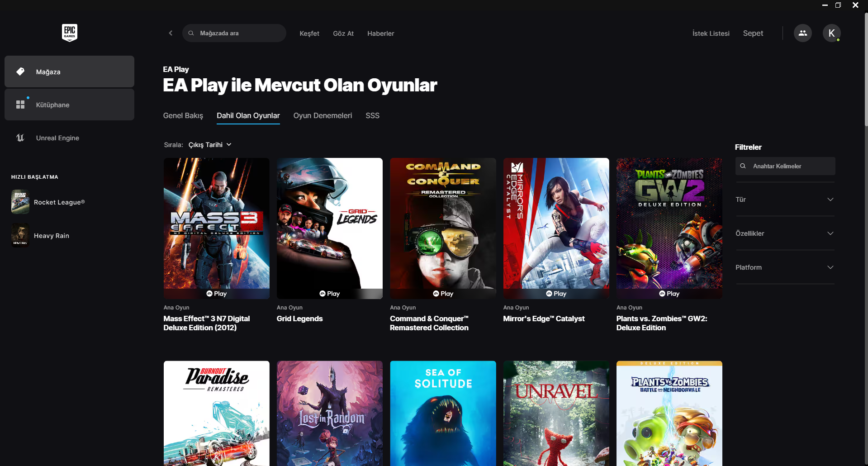Click EA Play badge on Plants vs. Zombies GW2
Viewport: 868px width, 466px height.
coord(669,294)
